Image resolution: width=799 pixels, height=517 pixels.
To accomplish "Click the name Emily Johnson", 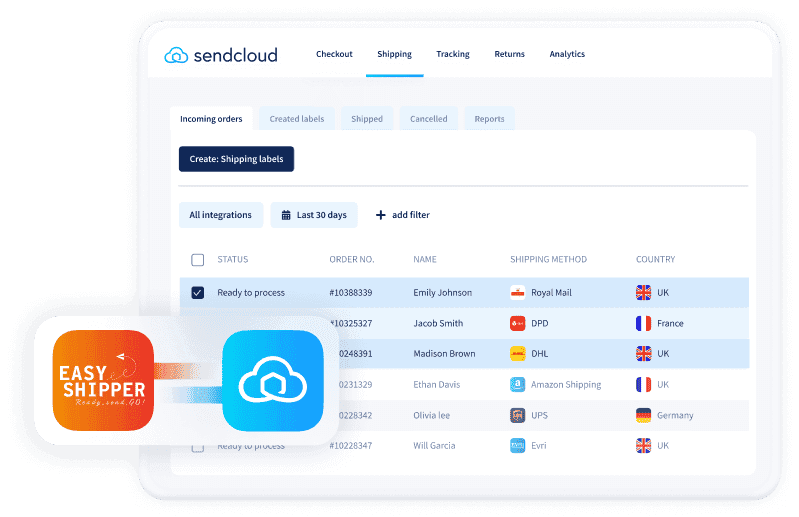I will click(443, 293).
